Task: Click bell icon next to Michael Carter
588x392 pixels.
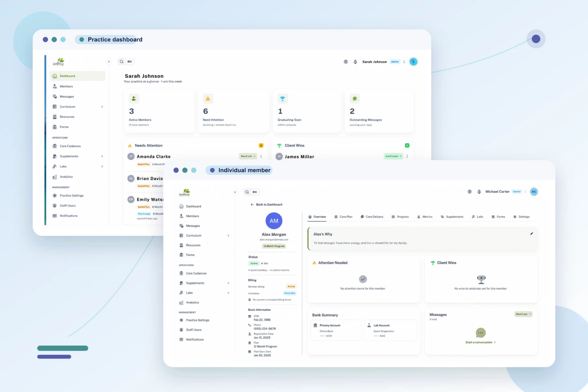Action: (479, 192)
